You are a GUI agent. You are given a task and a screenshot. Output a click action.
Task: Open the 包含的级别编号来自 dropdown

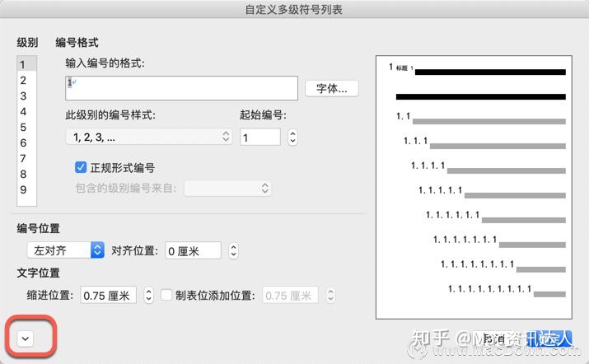227,188
